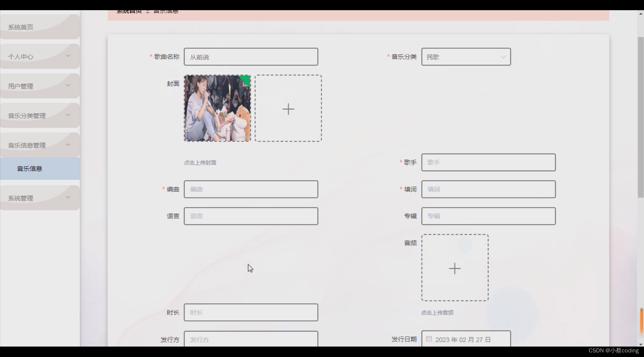Enter text in 填词 field
Viewport: 644px width, 357px height.
487,189
